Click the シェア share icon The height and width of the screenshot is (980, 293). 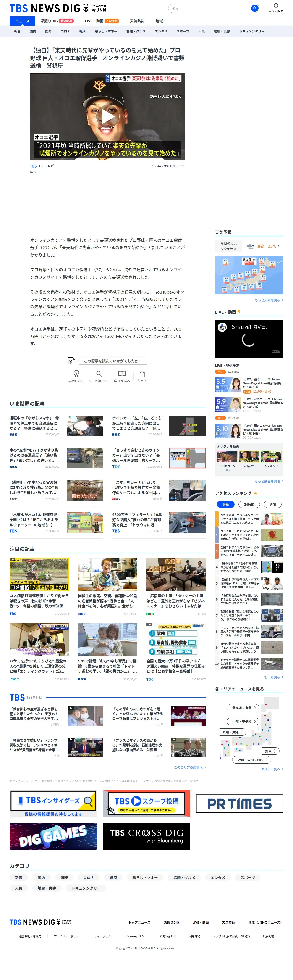[x=142, y=374]
